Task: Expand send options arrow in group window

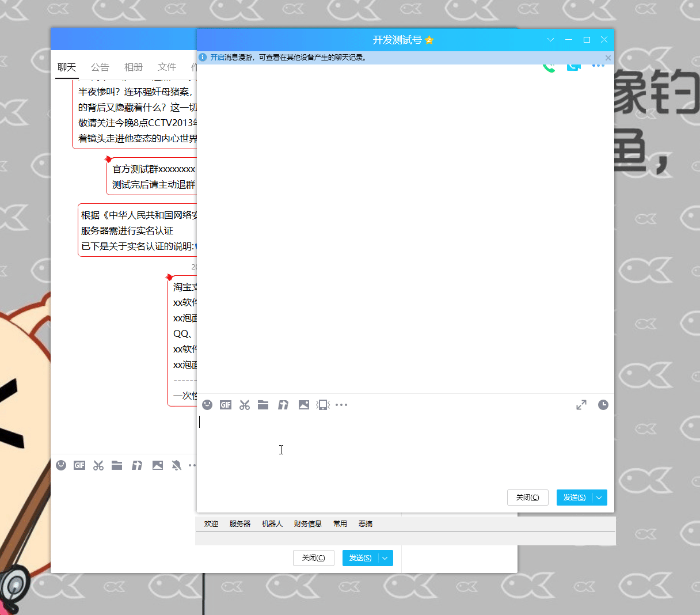Action: click(x=385, y=558)
